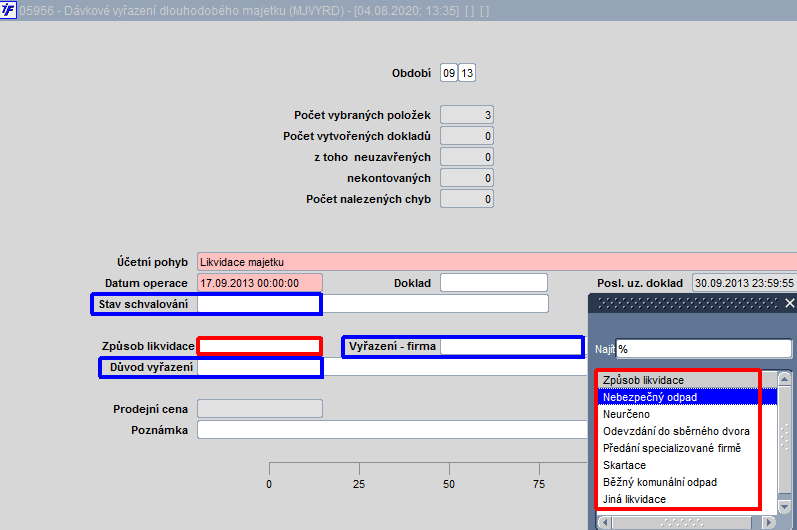Image resolution: width=797 pixels, height=530 pixels.
Task: Click the Datum operace field
Action: [260, 283]
